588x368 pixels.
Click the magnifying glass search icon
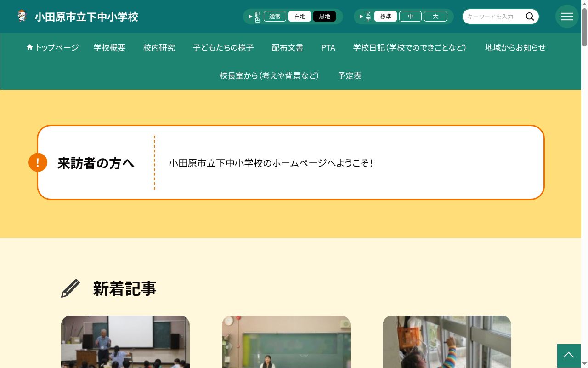(530, 17)
